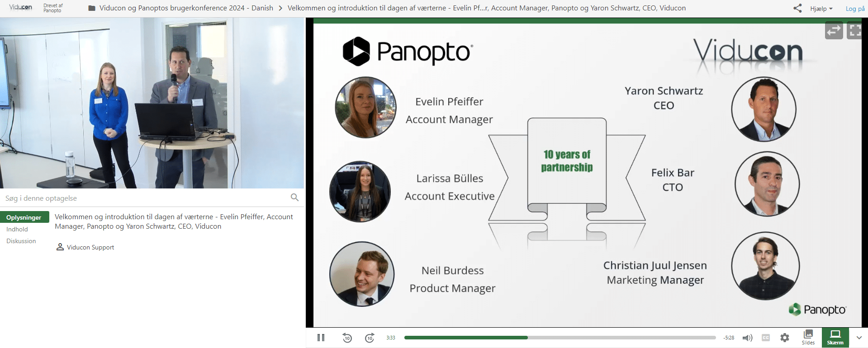The image size is (868, 348).
Task: Open the Viducon og Panoptos brugerkonference folder link
Action: 186,8
